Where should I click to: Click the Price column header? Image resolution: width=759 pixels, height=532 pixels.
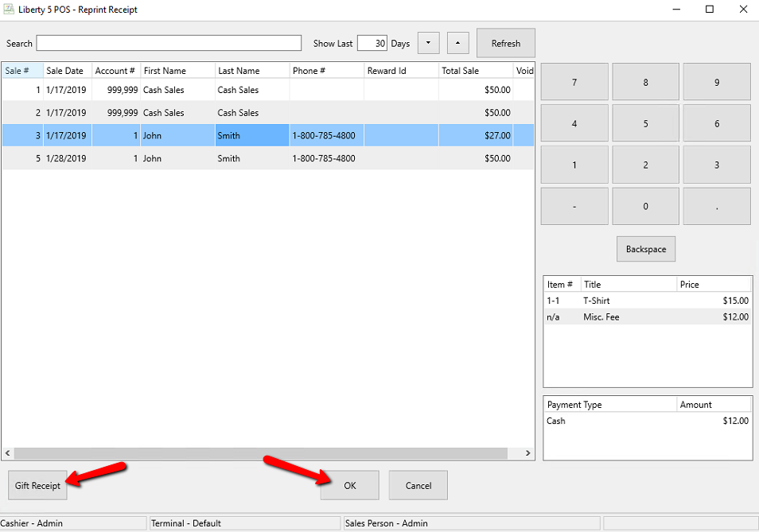tap(714, 285)
